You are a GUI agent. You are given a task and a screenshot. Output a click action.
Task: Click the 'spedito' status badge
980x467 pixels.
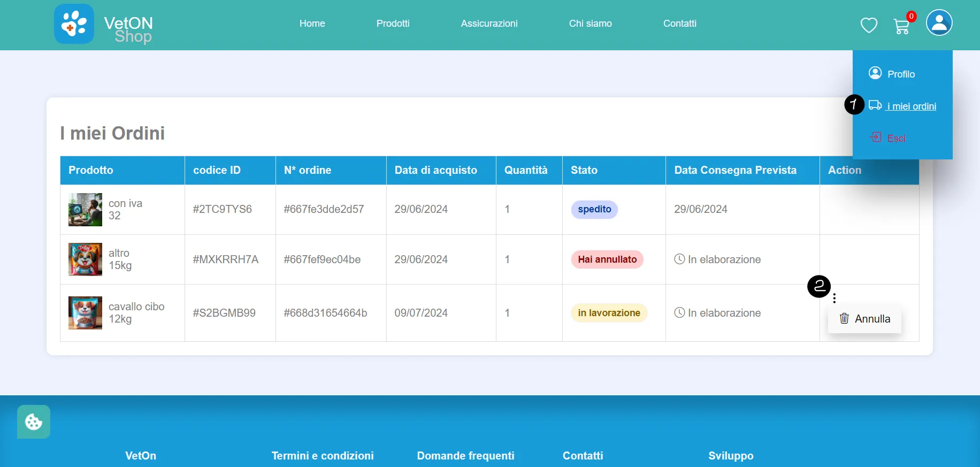(594, 209)
